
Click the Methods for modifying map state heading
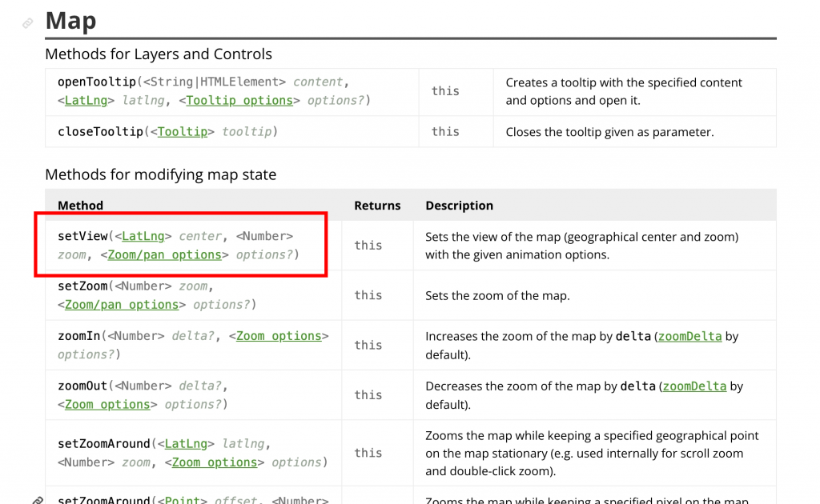[x=160, y=174]
